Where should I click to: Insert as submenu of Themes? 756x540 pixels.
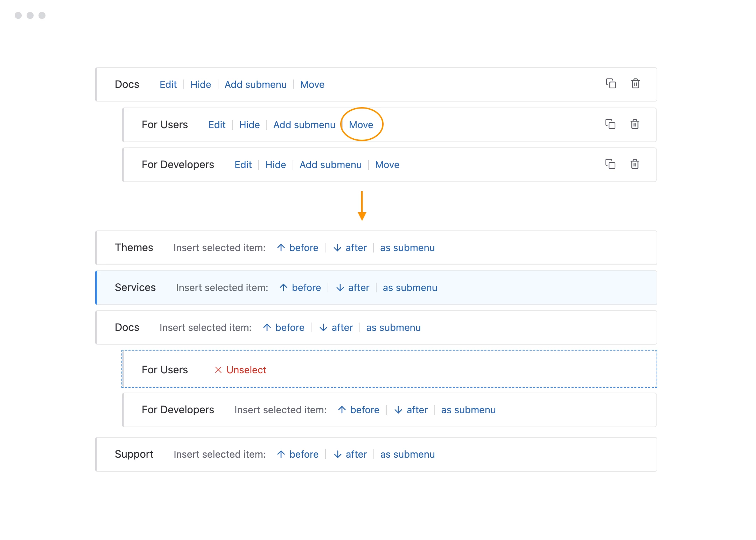(407, 248)
